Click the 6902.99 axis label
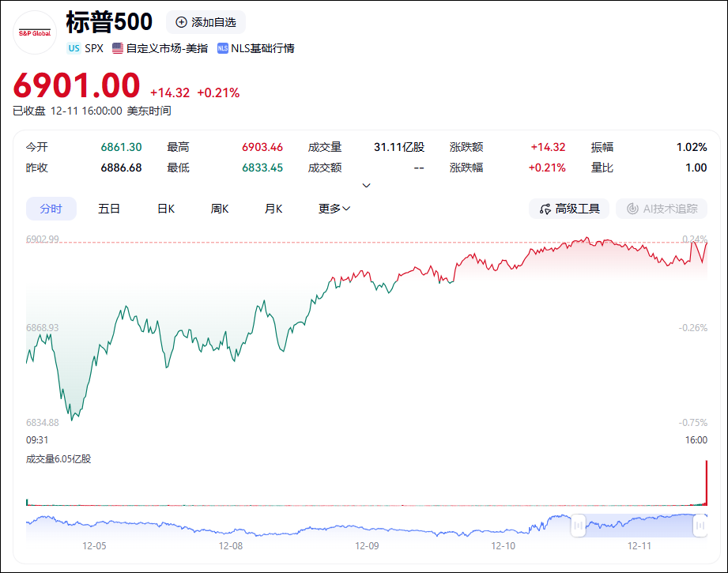Viewport: 728px width, 573px height. [42, 239]
